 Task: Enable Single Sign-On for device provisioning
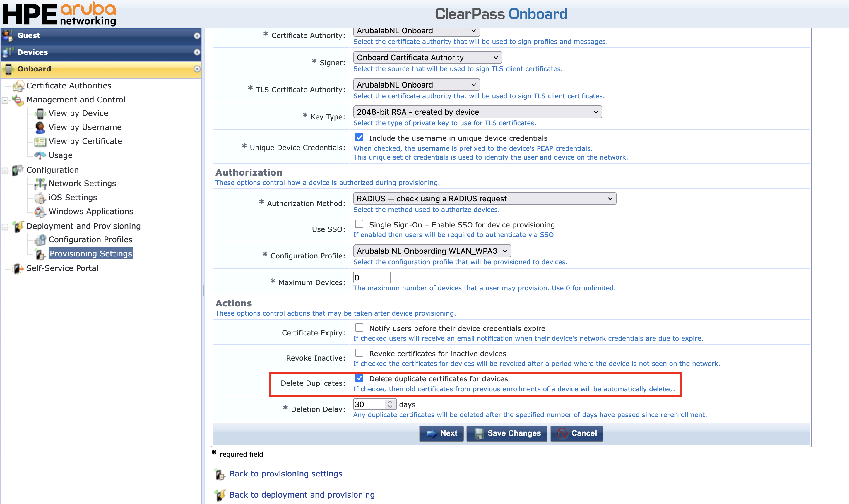359,224
